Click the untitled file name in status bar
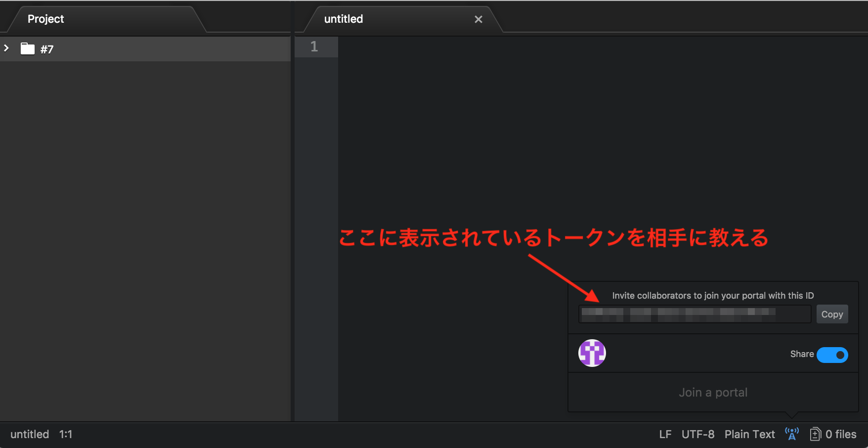This screenshot has width=868, height=448. tap(30, 434)
